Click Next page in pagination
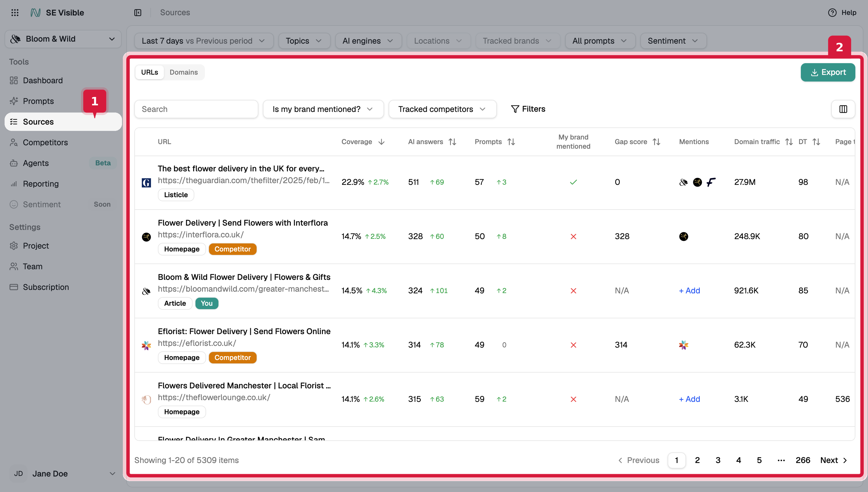Viewport: 868px width, 492px height. tap(834, 460)
